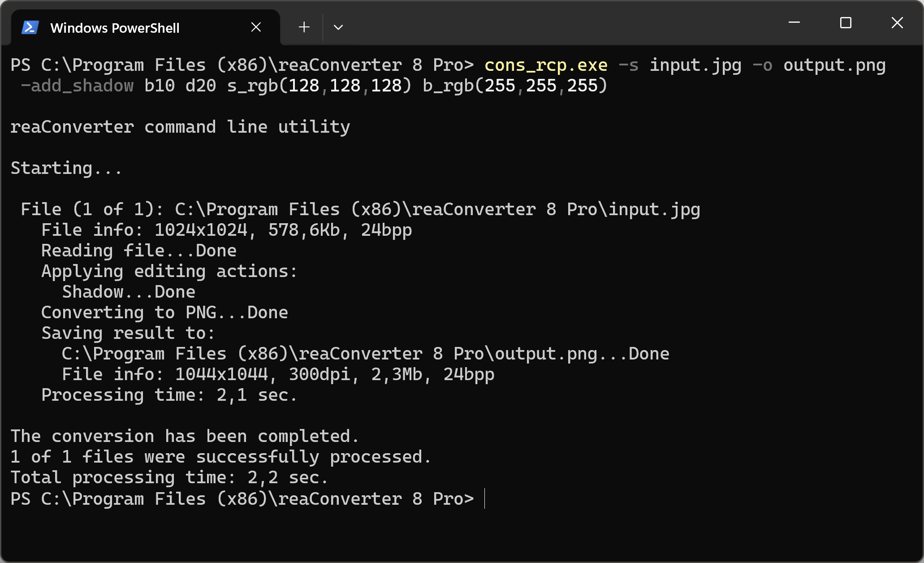This screenshot has width=924, height=563.
Task: Close the terminal window
Action: [x=897, y=22]
